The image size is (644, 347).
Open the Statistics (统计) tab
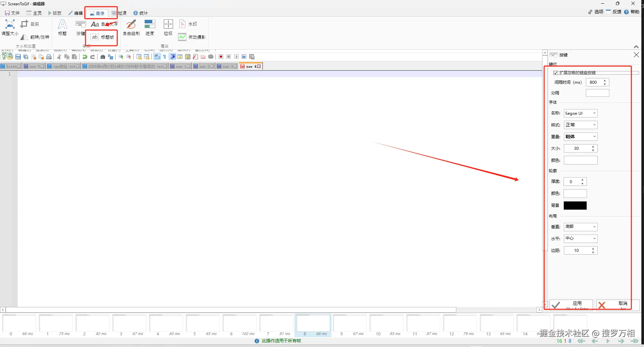pyautogui.click(x=140, y=13)
